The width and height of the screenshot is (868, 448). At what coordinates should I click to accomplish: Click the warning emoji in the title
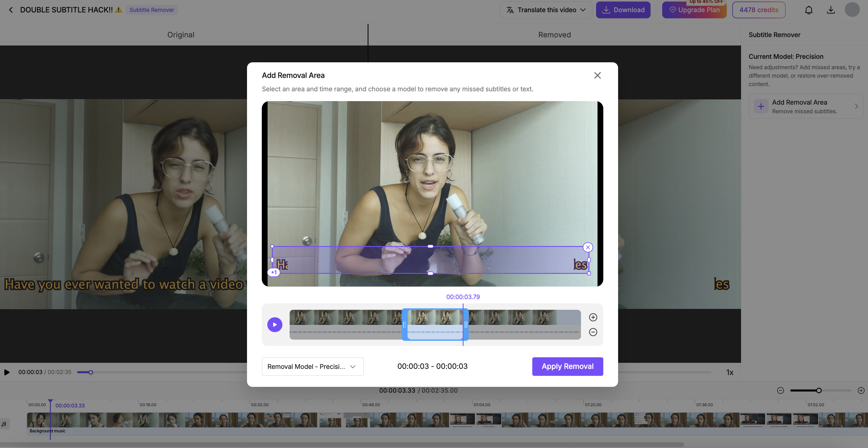pyautogui.click(x=119, y=10)
